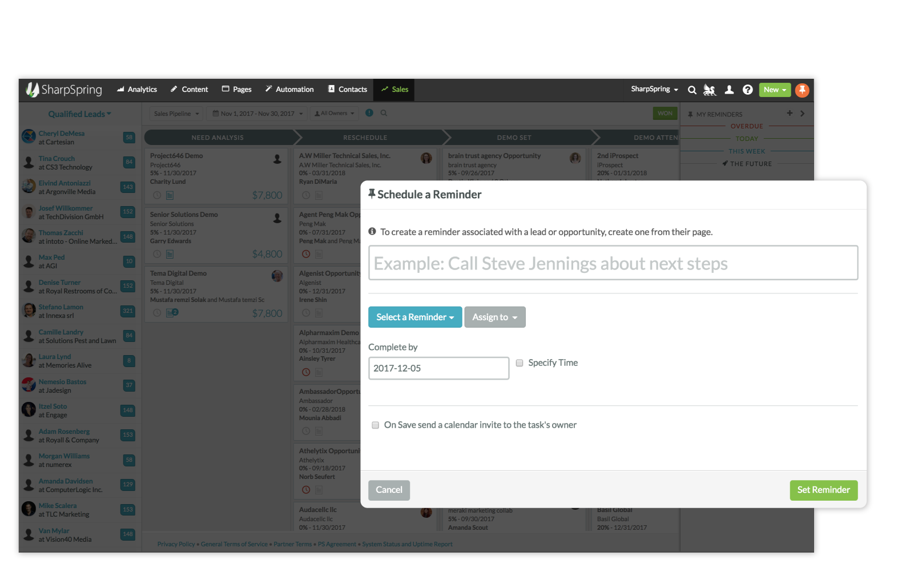Viewport: 910px width, 588px height.
Task: Click Cheryl DeMesa's avatar in leads list
Action: pos(29,136)
